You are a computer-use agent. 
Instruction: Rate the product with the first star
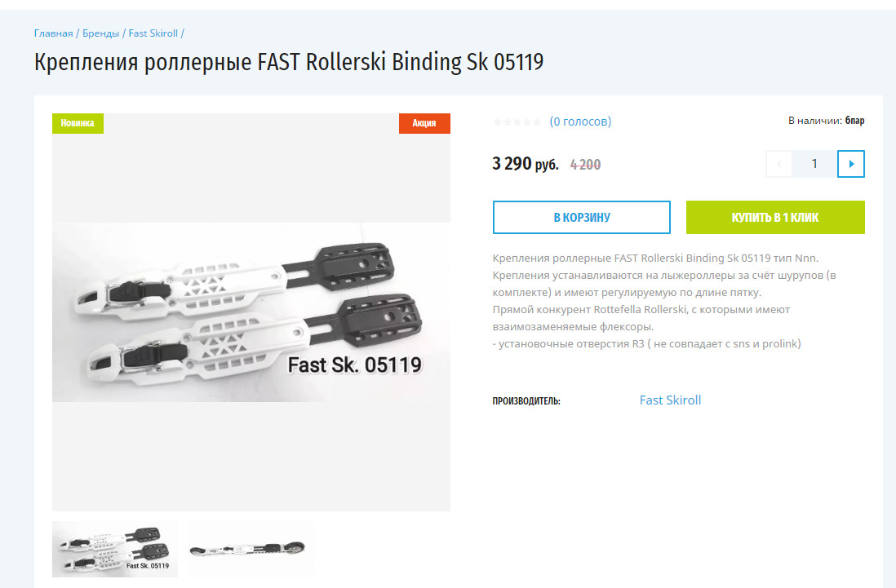click(x=498, y=122)
